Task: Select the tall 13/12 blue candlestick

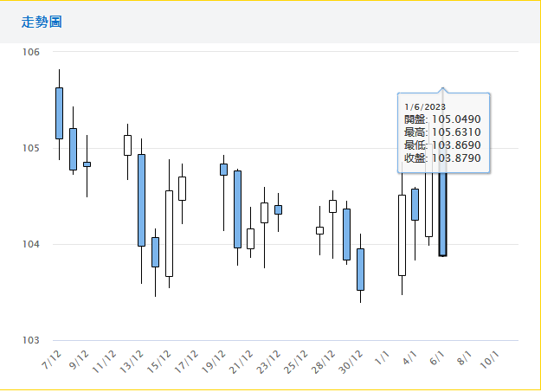Action: (x=141, y=200)
